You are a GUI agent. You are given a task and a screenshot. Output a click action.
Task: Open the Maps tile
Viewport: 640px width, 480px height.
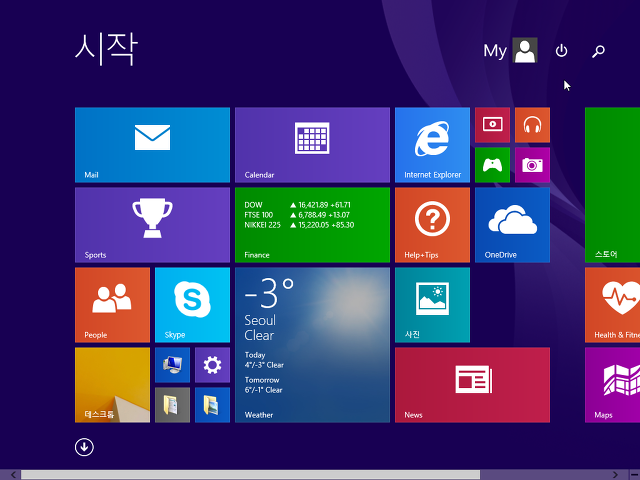(612, 385)
